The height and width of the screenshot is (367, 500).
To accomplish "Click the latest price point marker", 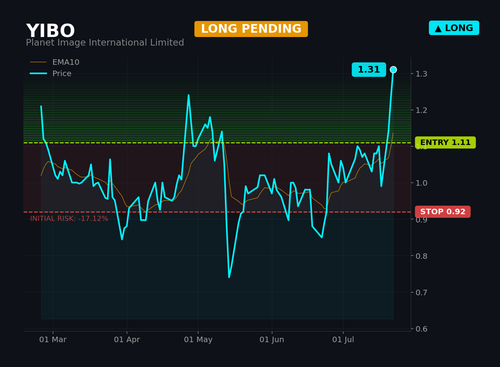I will (x=393, y=70).
